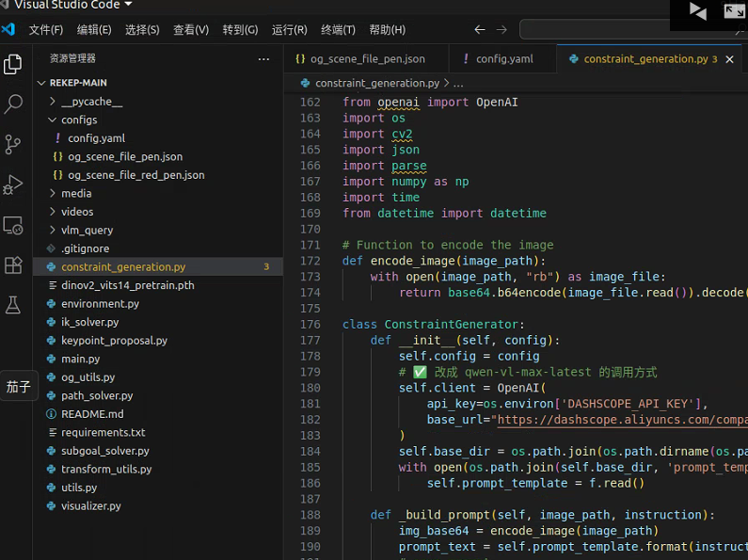Image resolution: width=748 pixels, height=560 pixels.
Task: Open requirements.txt file
Action: [x=158, y=432]
